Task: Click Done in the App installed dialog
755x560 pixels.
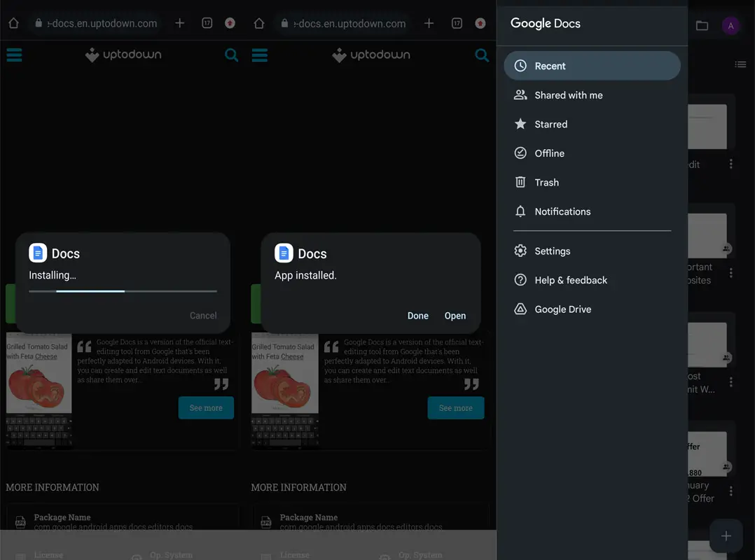Action: coord(418,316)
